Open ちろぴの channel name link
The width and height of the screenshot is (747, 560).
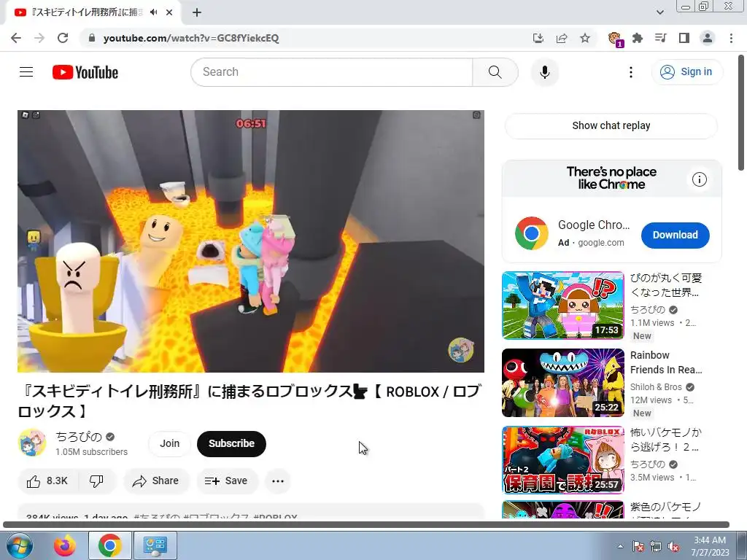point(79,437)
